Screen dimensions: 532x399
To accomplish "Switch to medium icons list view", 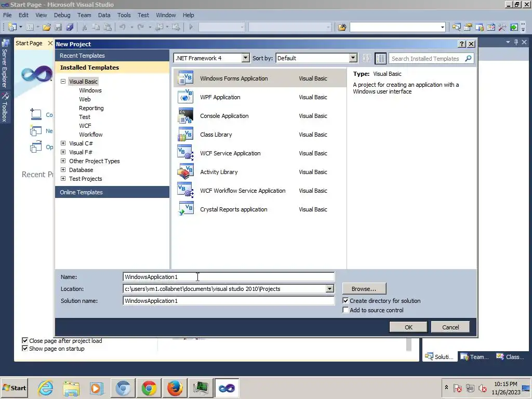I will [380, 58].
